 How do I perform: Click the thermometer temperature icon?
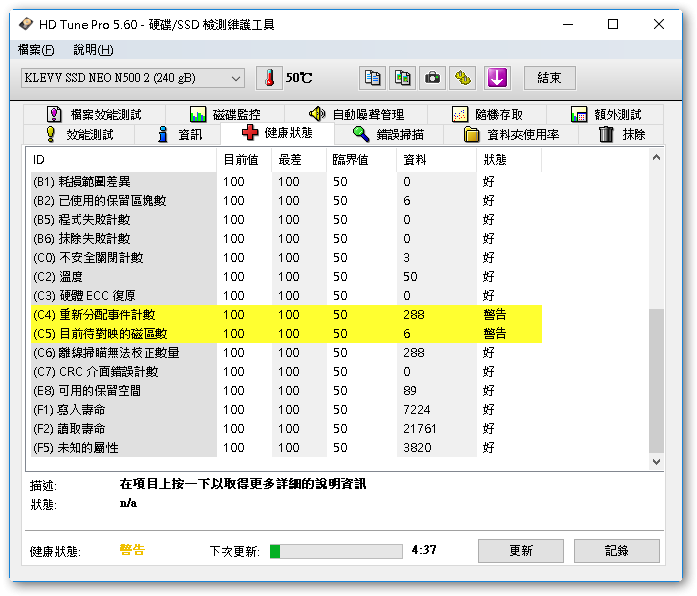pos(269,78)
